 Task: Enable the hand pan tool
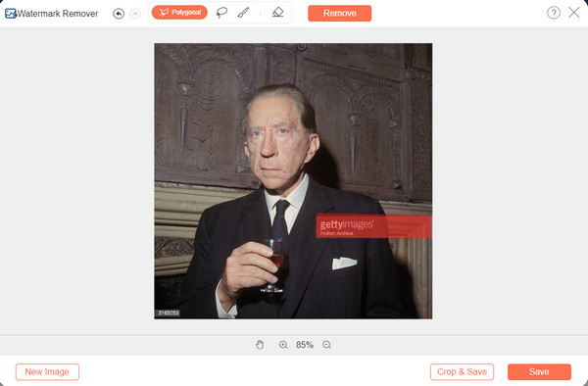[260, 345]
